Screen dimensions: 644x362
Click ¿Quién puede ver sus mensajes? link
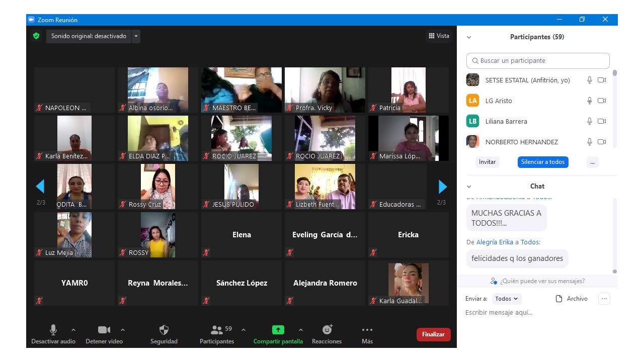point(542,281)
